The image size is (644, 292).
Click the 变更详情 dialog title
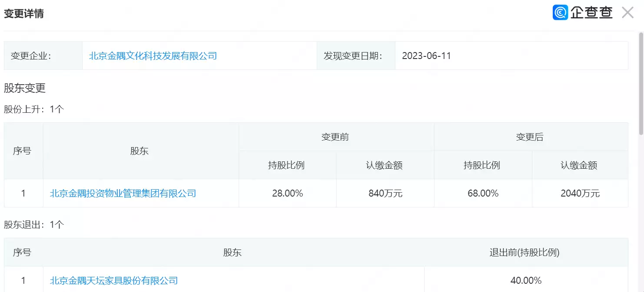point(24,13)
